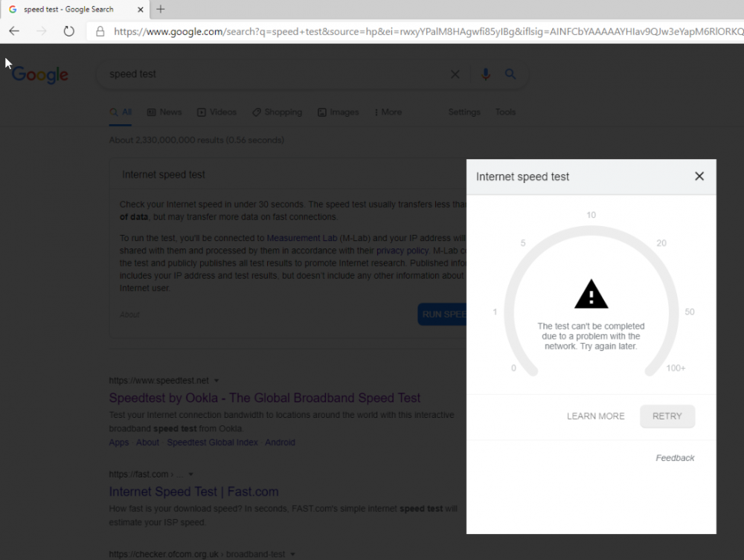Clear the search query with X icon
Screen dimensions: 744x560
pos(455,74)
